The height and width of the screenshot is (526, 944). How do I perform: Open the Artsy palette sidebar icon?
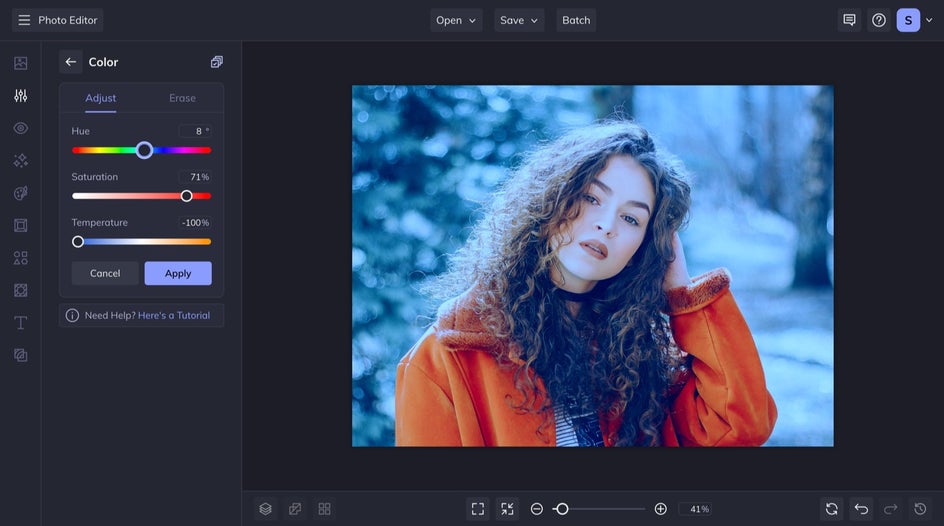coord(20,193)
